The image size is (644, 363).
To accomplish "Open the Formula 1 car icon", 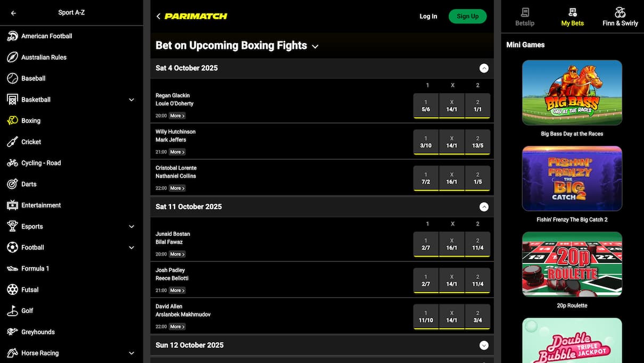I will pyautogui.click(x=12, y=269).
